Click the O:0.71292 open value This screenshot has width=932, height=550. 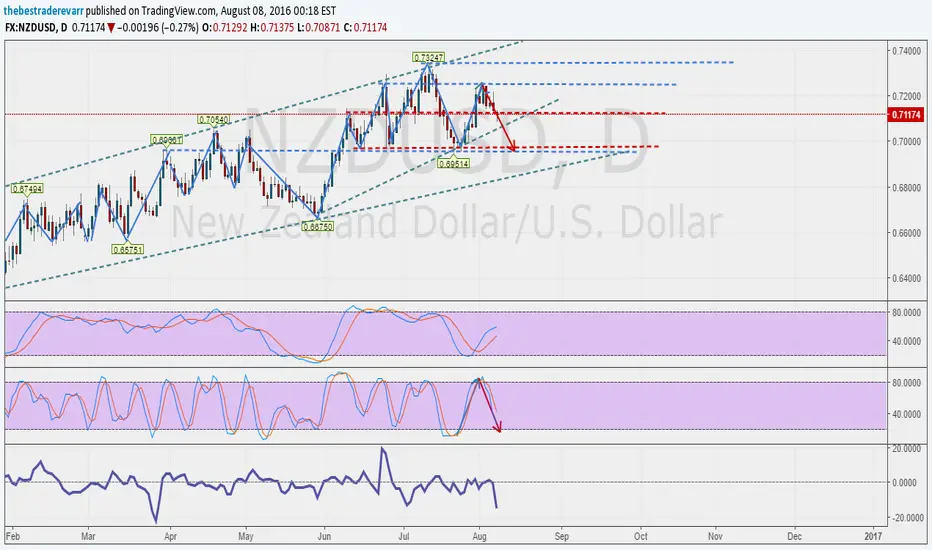tap(225, 27)
